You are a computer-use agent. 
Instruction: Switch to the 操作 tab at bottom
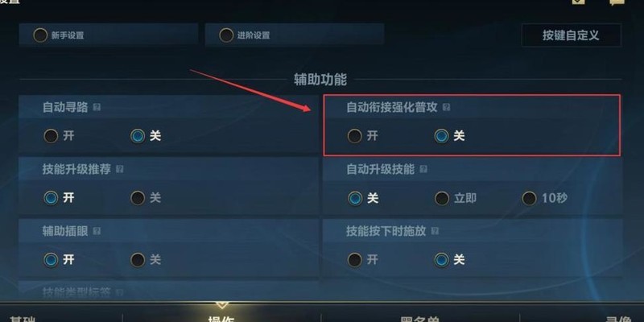coord(222,319)
